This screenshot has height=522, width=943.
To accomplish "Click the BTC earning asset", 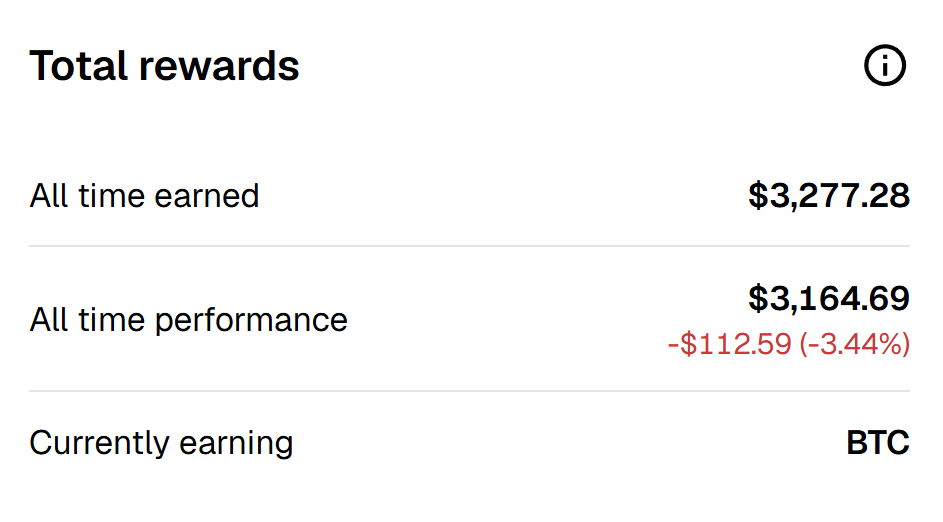I will tap(878, 443).
